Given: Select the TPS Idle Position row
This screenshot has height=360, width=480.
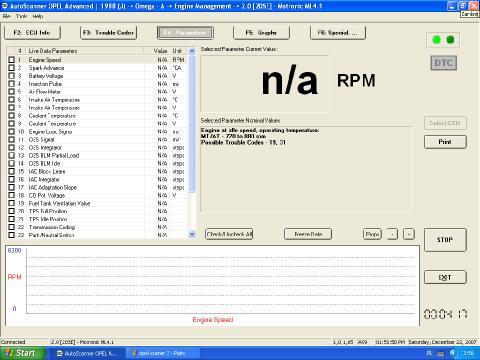Looking at the screenshot, I should click(x=97, y=219).
